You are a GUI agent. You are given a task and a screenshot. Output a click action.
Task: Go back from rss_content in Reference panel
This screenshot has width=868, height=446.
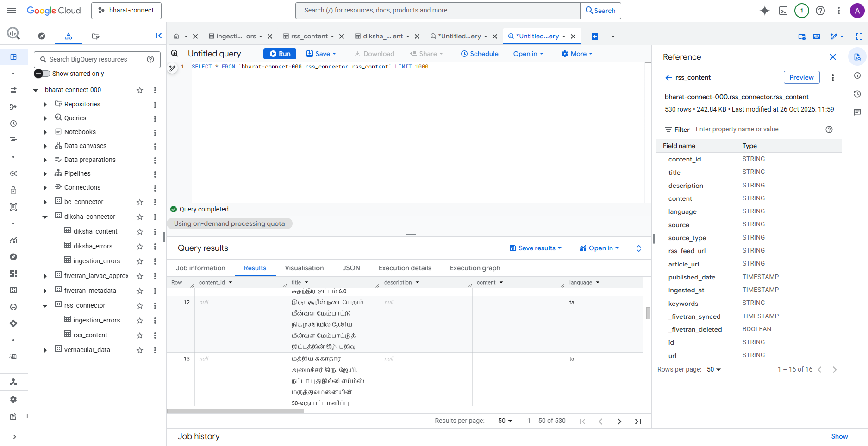click(x=668, y=78)
